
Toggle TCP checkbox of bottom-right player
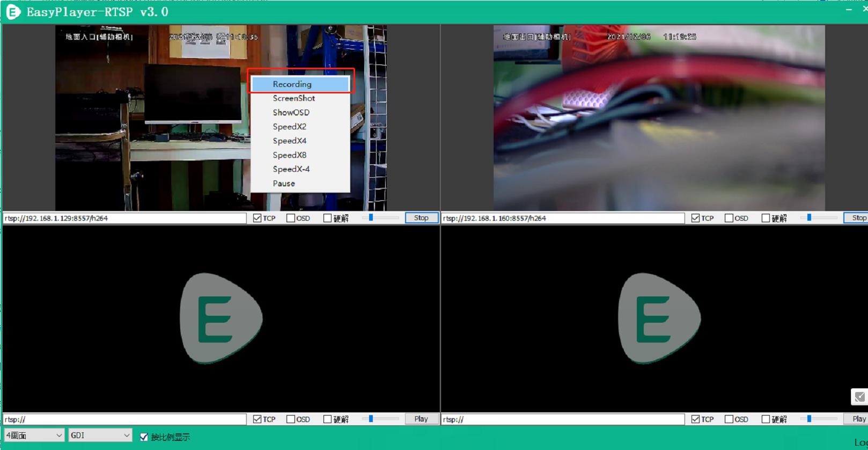[x=696, y=419]
